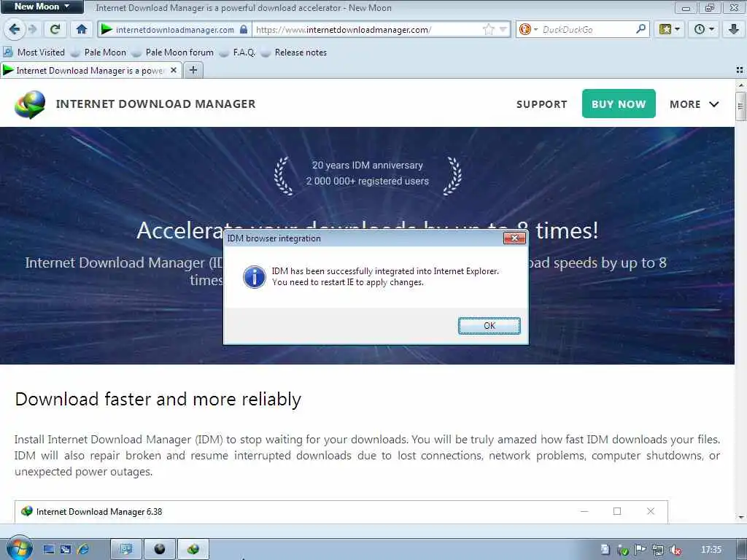Switch to the IDM taskbar button

click(x=193, y=550)
